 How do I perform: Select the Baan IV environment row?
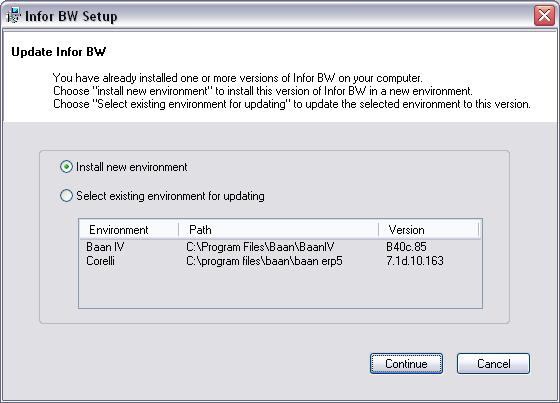click(280, 247)
